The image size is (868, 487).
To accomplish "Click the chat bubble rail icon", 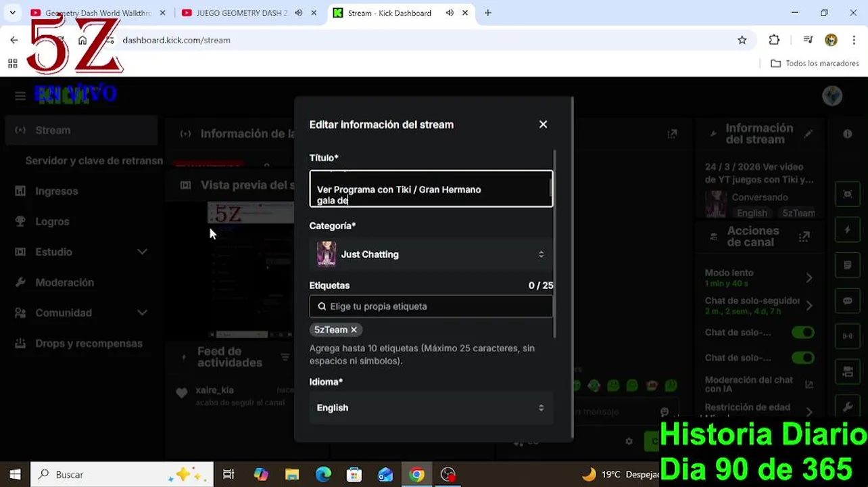I will click(848, 300).
